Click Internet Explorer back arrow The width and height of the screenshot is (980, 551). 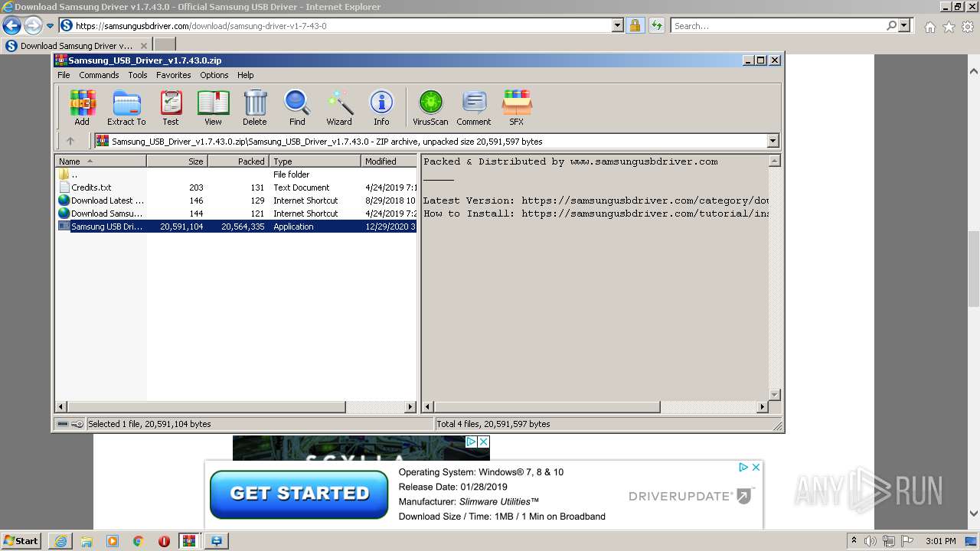click(11, 26)
